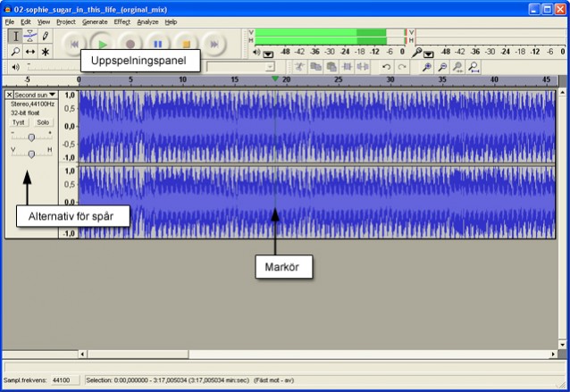This screenshot has height=392, width=570.
Task: Open the File menu
Action: (10, 21)
